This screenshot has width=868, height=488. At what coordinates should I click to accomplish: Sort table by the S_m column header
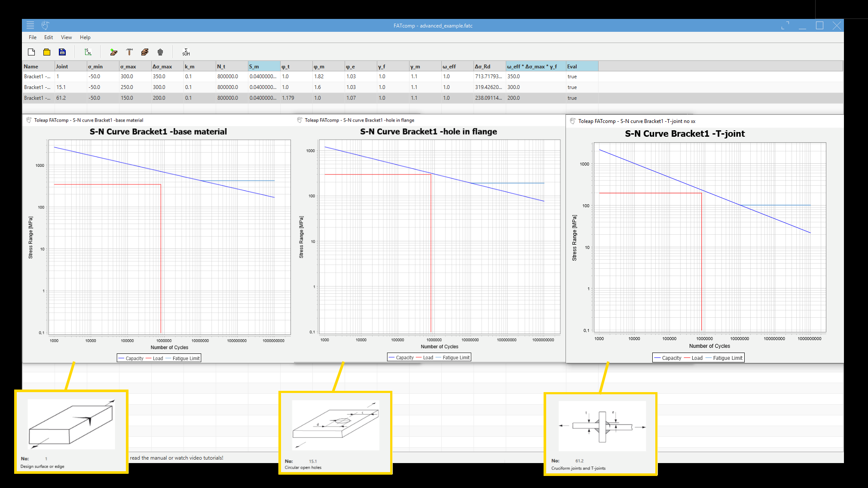tap(263, 66)
